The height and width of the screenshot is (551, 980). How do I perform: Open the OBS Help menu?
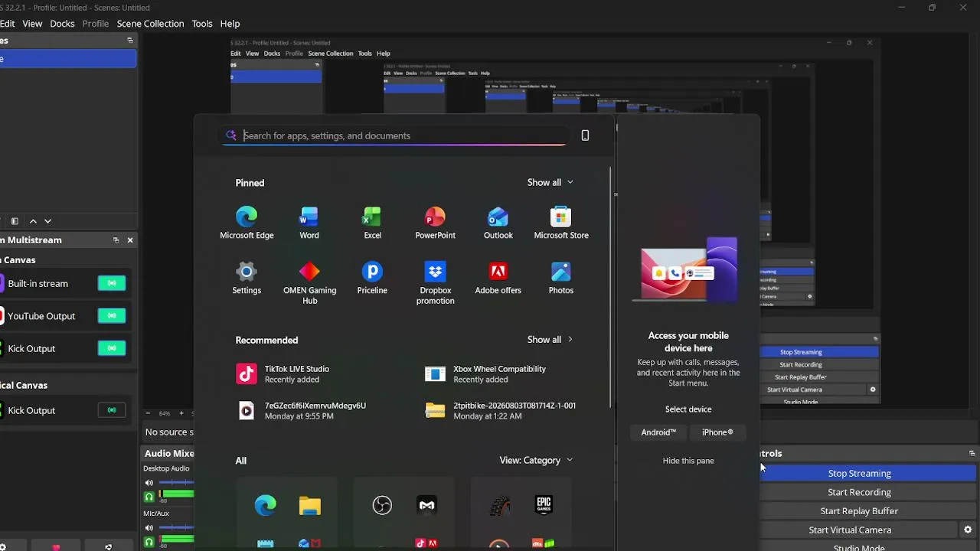tap(230, 24)
